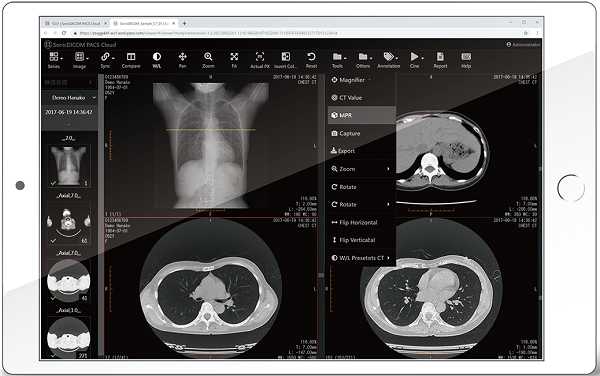Activate the Compare tool
600x376 pixels.
click(131, 60)
